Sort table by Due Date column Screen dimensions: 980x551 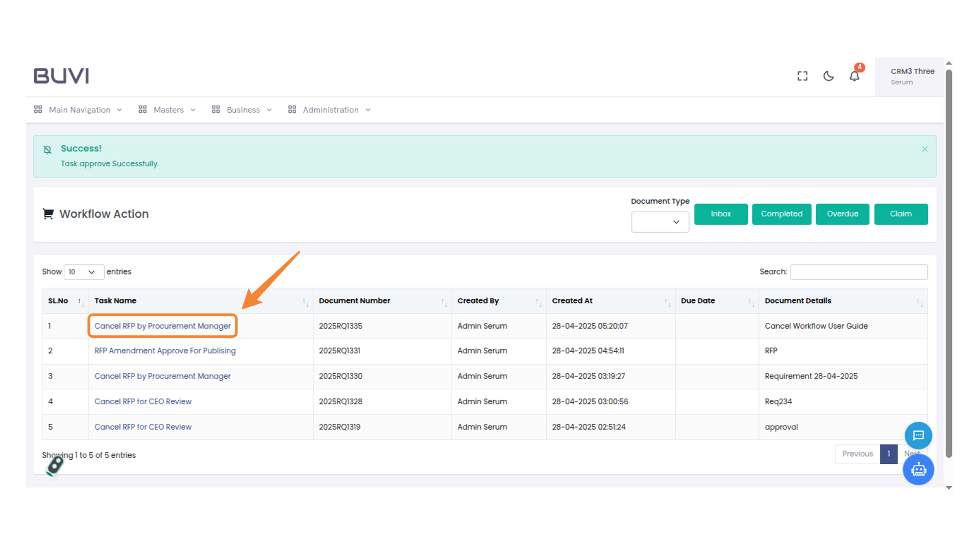click(x=751, y=302)
